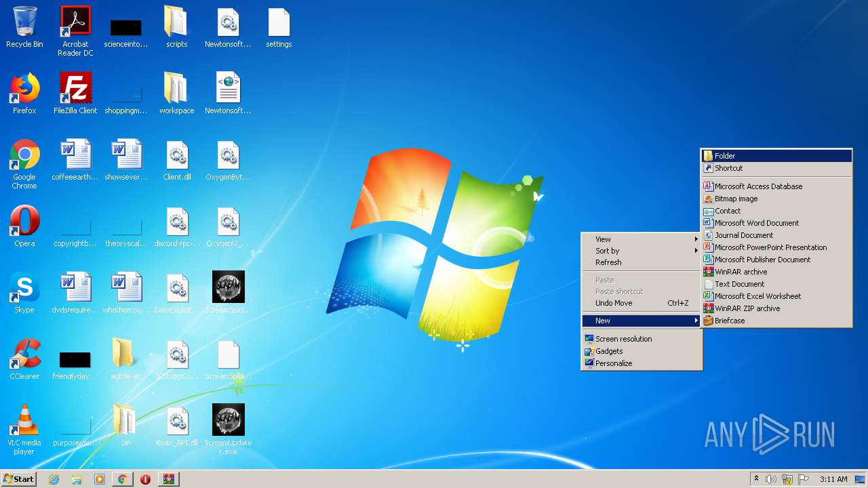The height and width of the screenshot is (488, 868).
Task: Open the Start menu button
Action: point(18,479)
